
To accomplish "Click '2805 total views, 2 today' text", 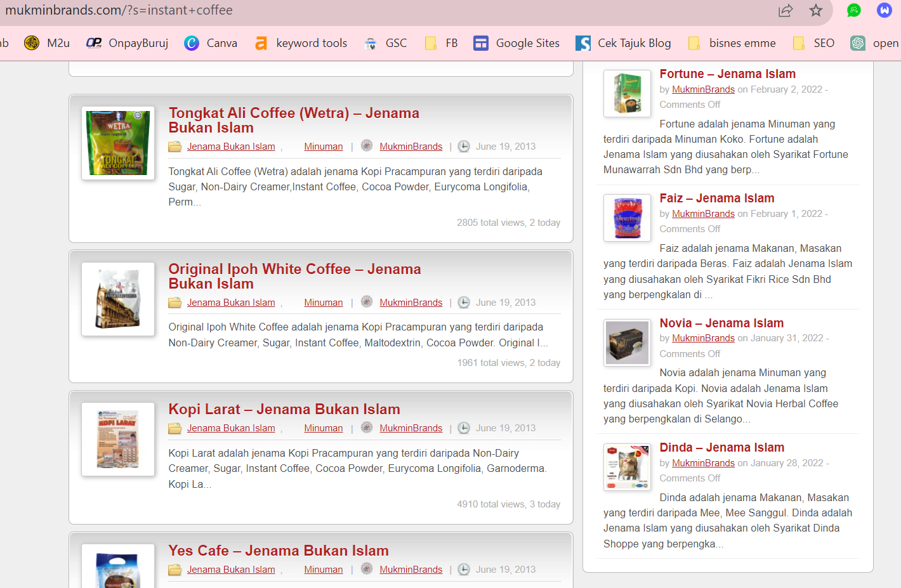I will coord(509,223).
